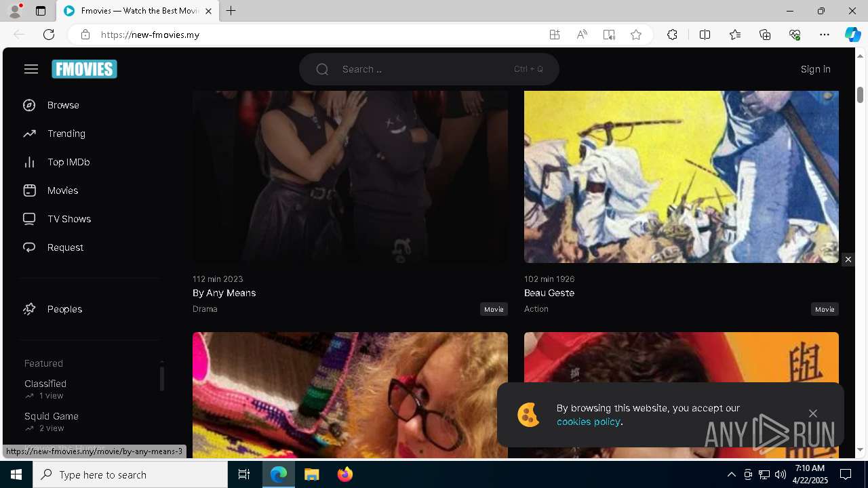Open Beau Geste movie title
The width and height of the screenshot is (868, 488).
[549, 293]
